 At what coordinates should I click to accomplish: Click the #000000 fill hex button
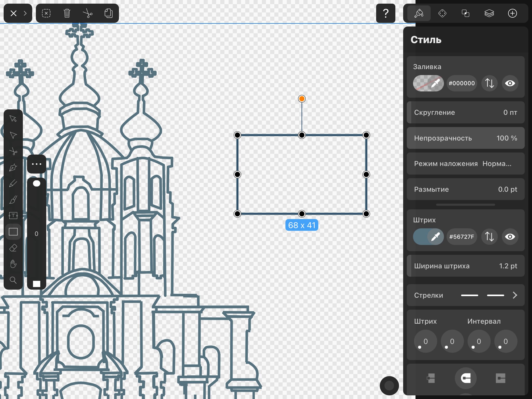[462, 83]
